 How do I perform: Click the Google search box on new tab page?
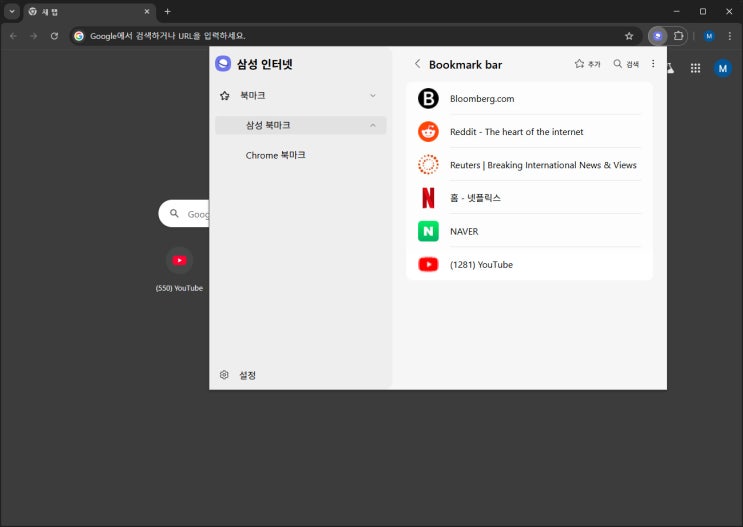[x=184, y=214]
